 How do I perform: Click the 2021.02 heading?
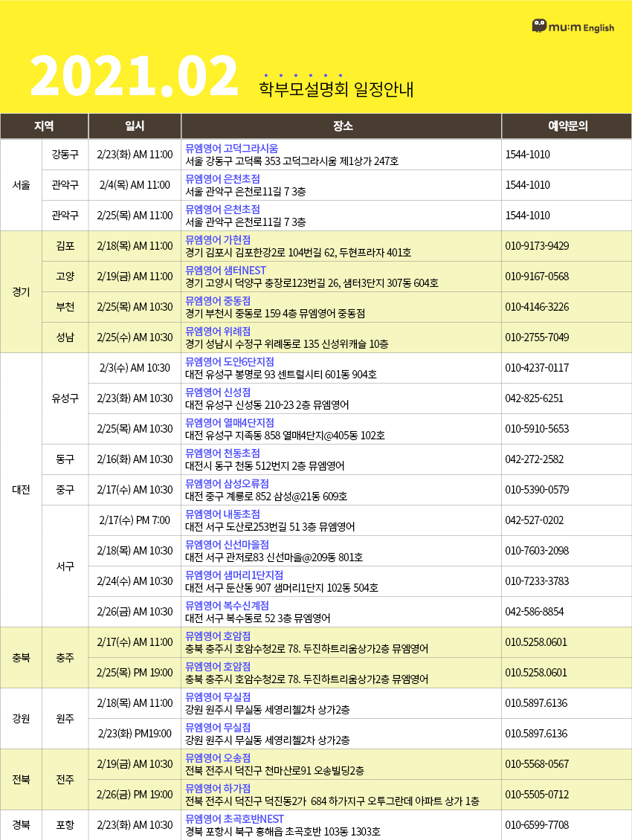click(134, 76)
